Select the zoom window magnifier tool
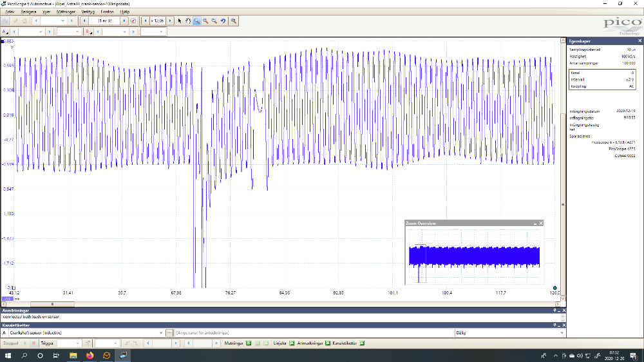The image size is (644, 362). (197, 21)
